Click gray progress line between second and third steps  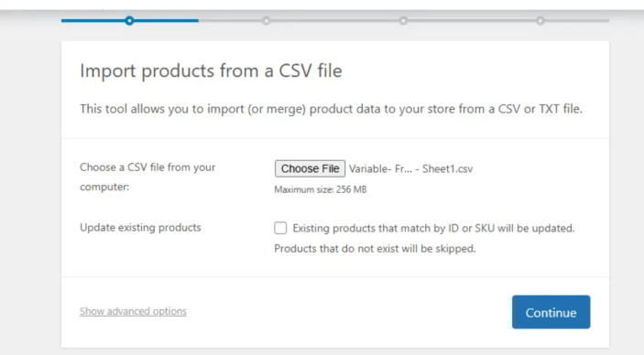coord(334,20)
